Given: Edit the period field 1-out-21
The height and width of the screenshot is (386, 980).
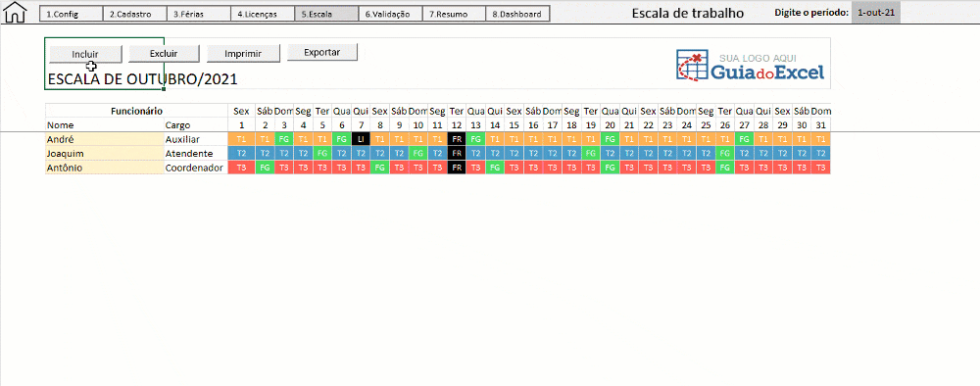Looking at the screenshot, I should [876, 12].
